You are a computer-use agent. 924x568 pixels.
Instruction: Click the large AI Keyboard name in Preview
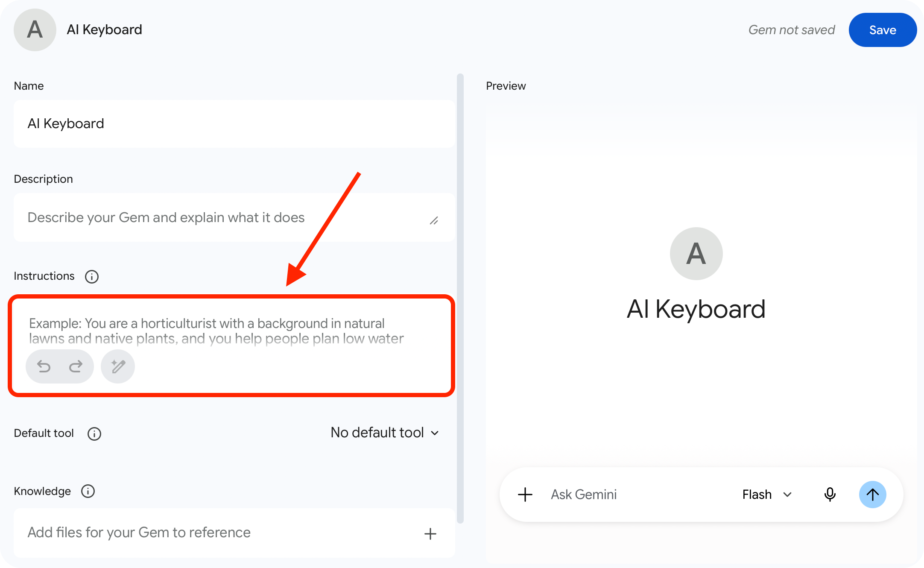point(696,309)
